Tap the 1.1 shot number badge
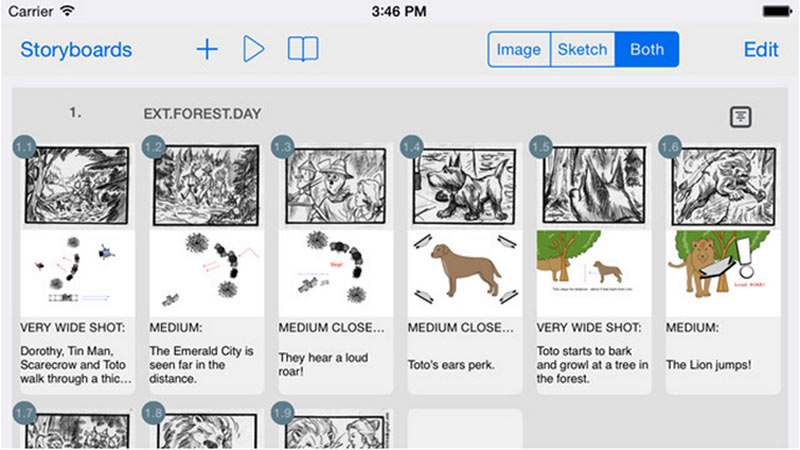This screenshot has width=800, height=450. (x=25, y=148)
